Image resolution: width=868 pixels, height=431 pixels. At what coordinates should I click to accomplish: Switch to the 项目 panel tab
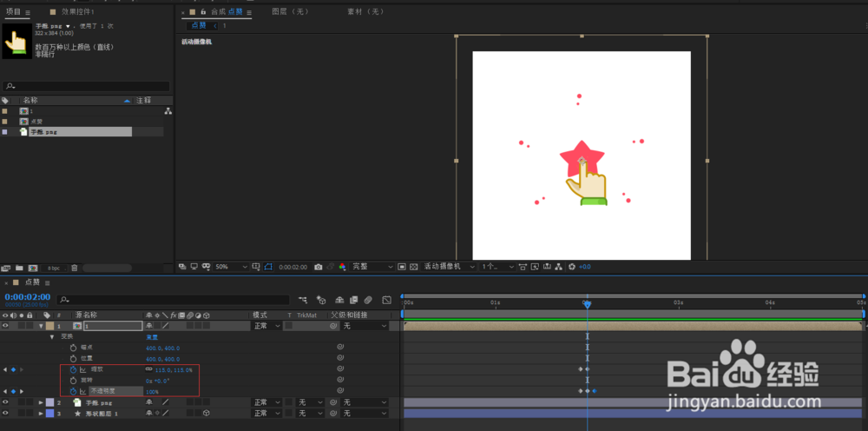[x=13, y=11]
